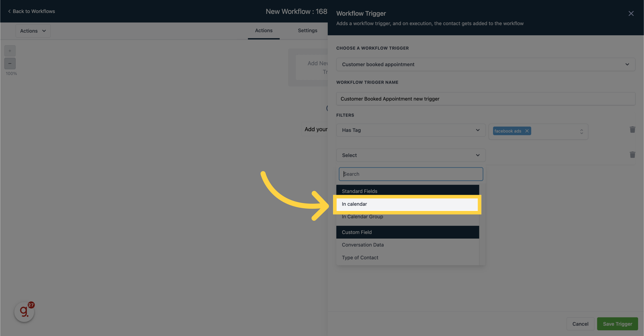This screenshot has height=336, width=644.
Task: Click the Cancel button
Action: click(x=580, y=324)
